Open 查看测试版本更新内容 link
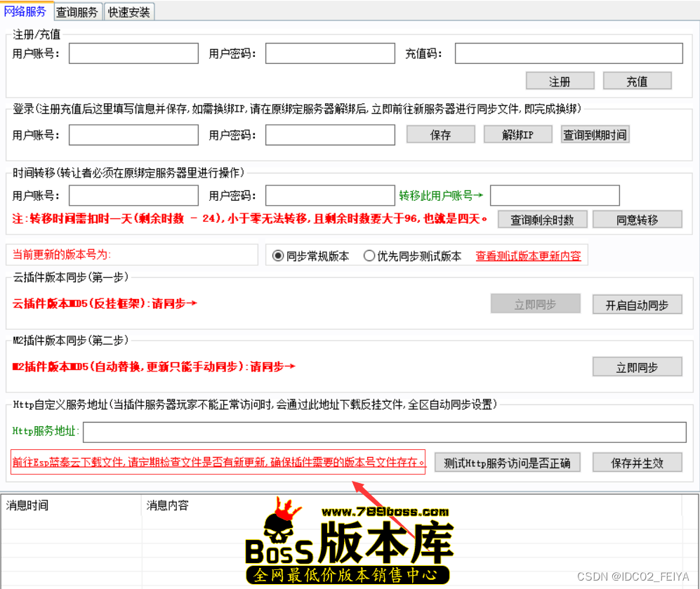The image size is (700, 589). [528, 256]
